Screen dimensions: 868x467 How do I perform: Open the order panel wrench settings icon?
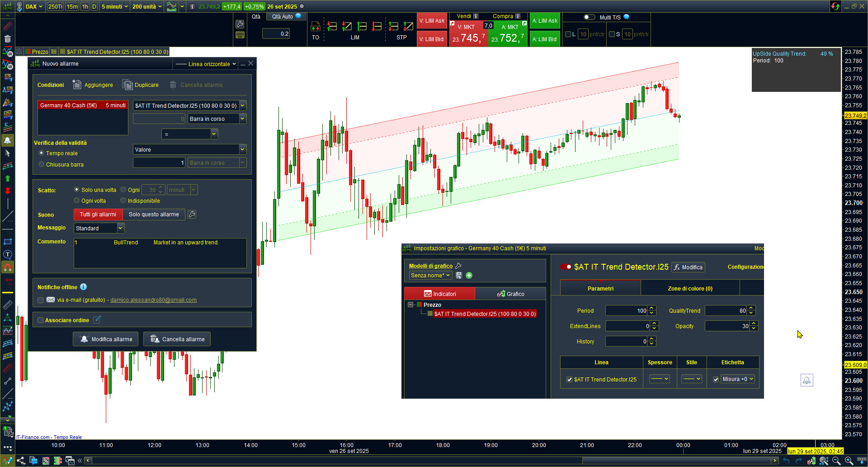coord(240,24)
